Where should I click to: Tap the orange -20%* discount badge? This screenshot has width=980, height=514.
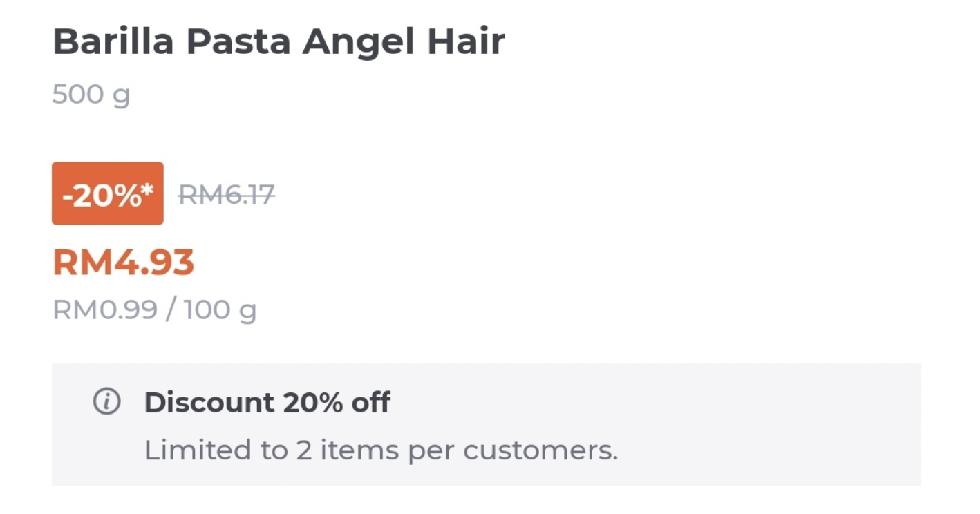click(x=107, y=194)
